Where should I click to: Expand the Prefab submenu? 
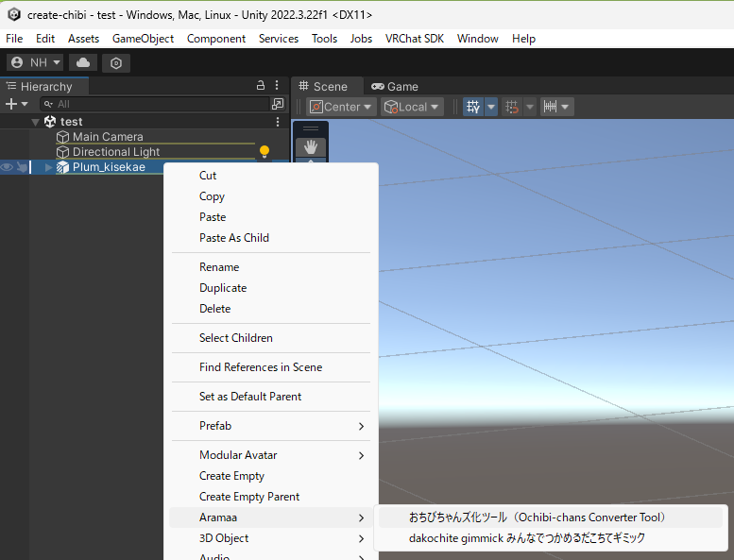271,426
